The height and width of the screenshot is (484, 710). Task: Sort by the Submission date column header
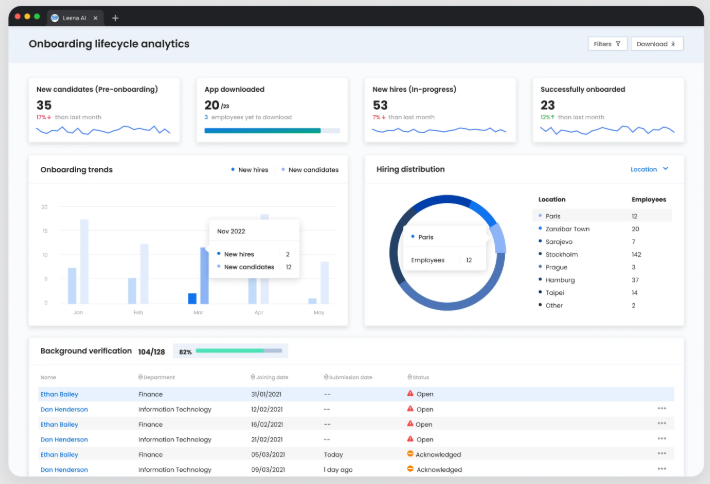[x=348, y=377]
